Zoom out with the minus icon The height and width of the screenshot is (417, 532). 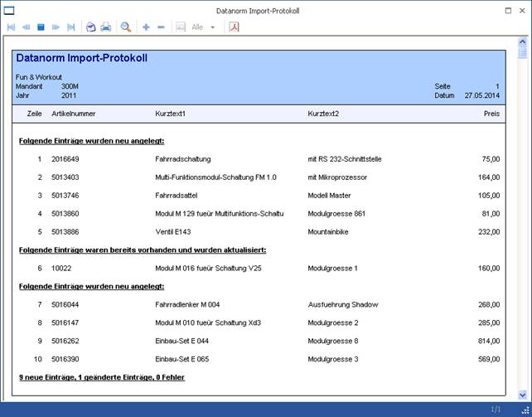pyautogui.click(x=161, y=27)
